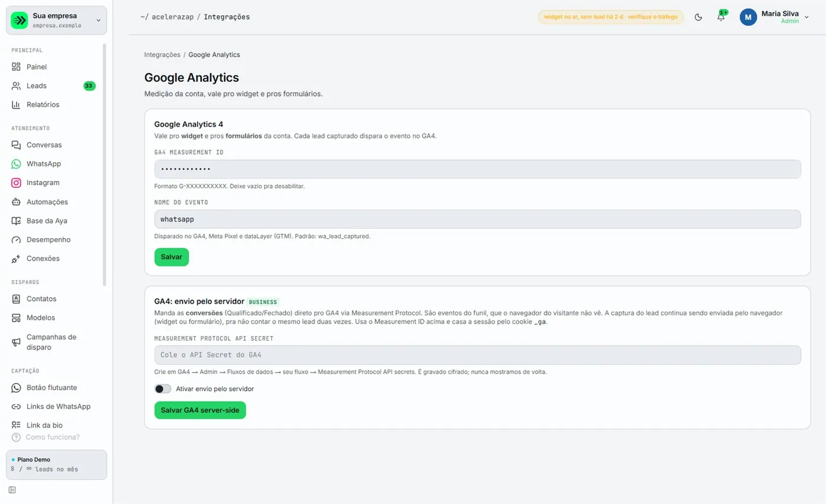Click the Maria Silva avatar circle
The height and width of the screenshot is (504, 826).
748,17
